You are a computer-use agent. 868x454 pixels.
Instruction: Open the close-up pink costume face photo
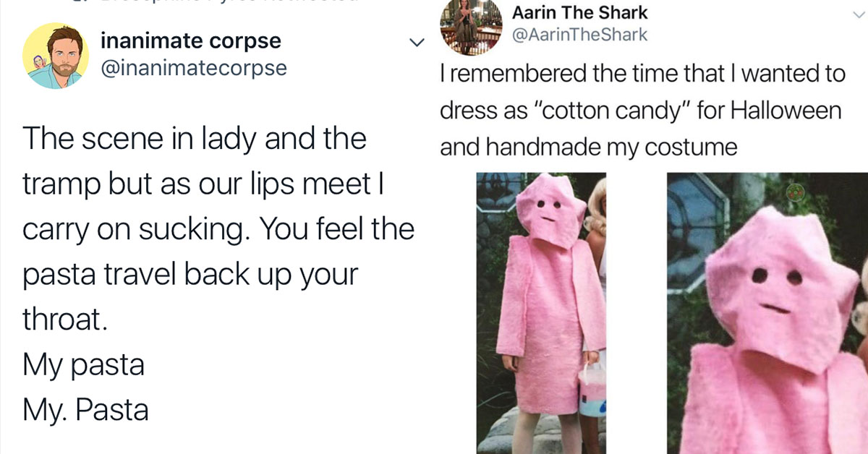(x=767, y=313)
